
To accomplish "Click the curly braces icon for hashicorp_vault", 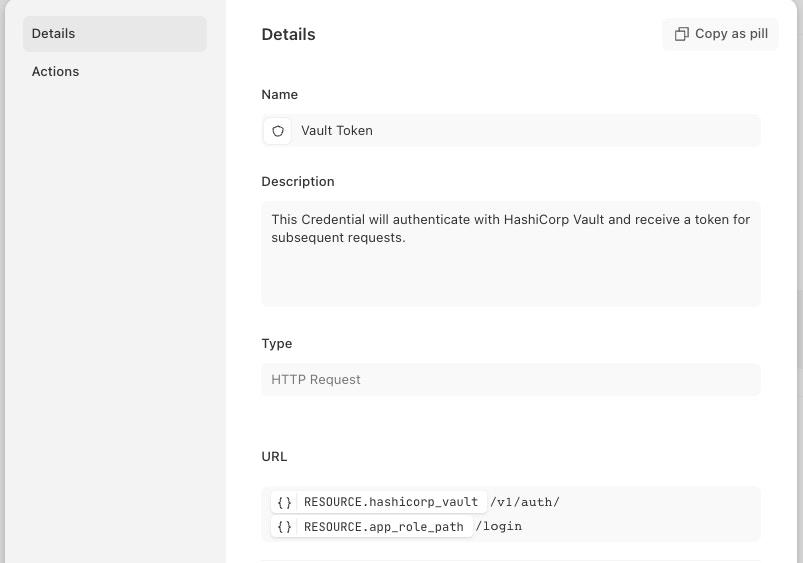I will (x=285, y=502).
